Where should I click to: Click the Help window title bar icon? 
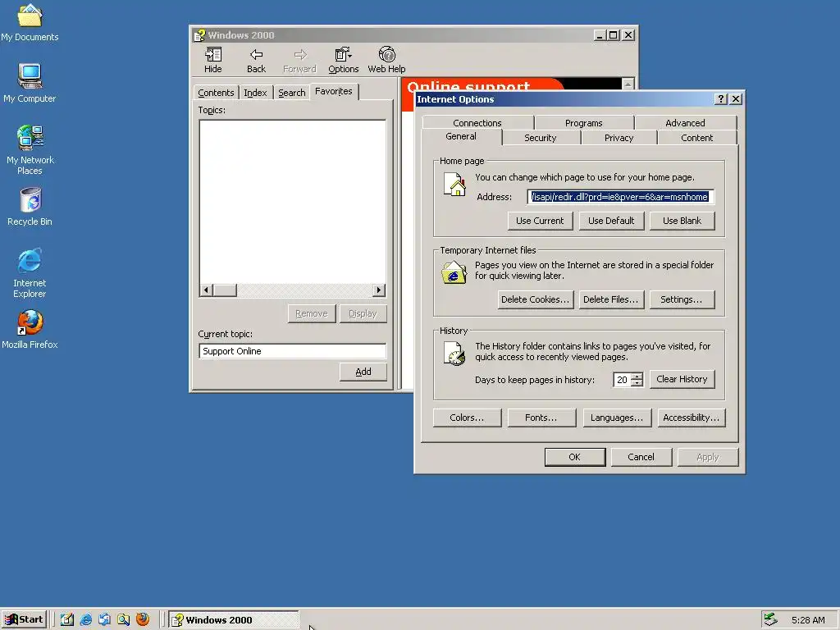200,35
